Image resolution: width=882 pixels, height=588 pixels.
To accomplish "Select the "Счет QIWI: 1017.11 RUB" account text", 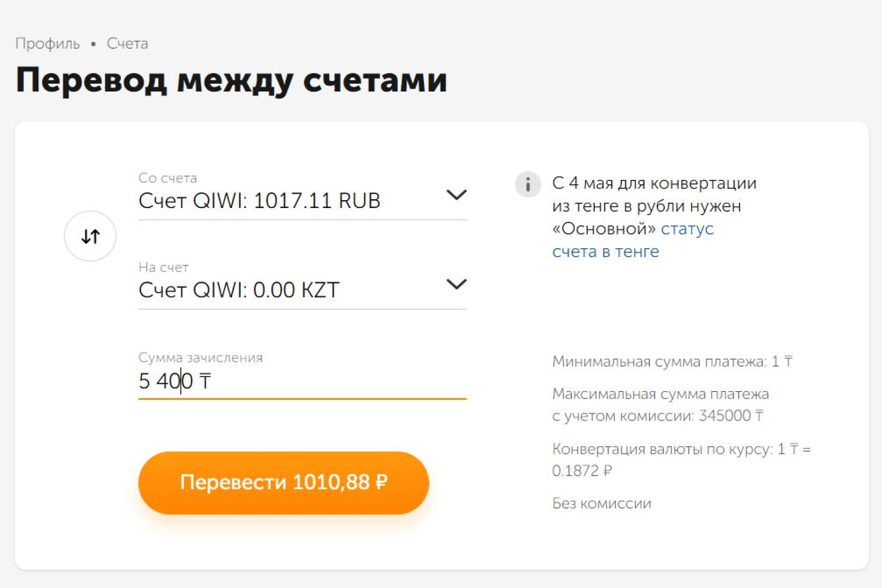I will [x=259, y=201].
